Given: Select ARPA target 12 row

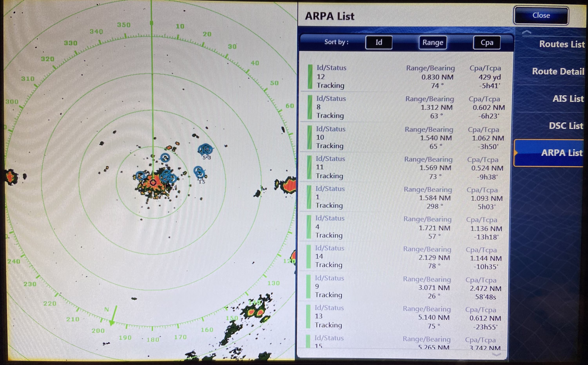Looking at the screenshot, I should click(x=406, y=77).
